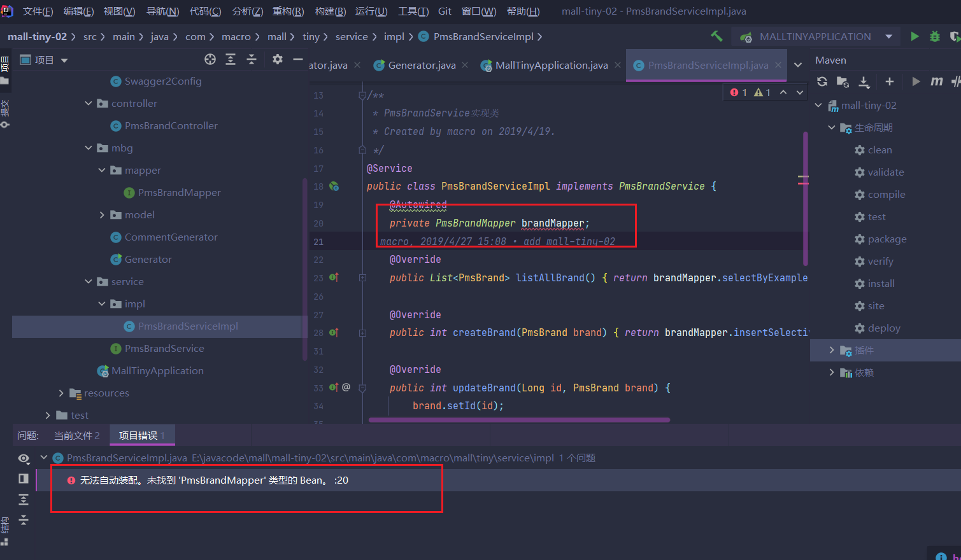
Task: Toggle skip tests mode in Maven toolbar
Action: [956, 81]
